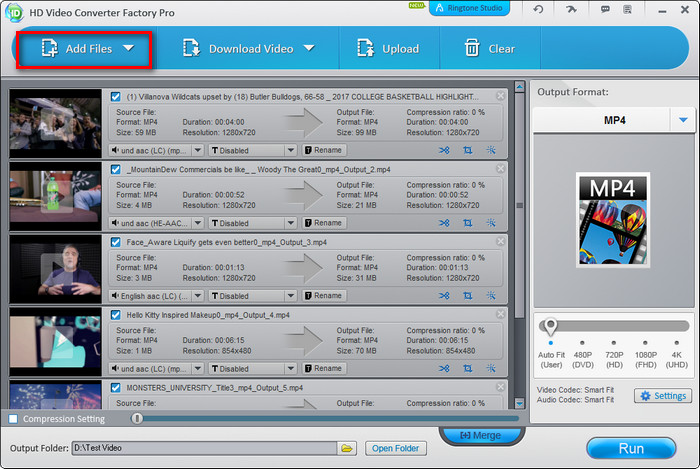The image size is (700, 469).
Task: Play the Face_Aware Liquify video thumbnail
Action: click(x=56, y=269)
